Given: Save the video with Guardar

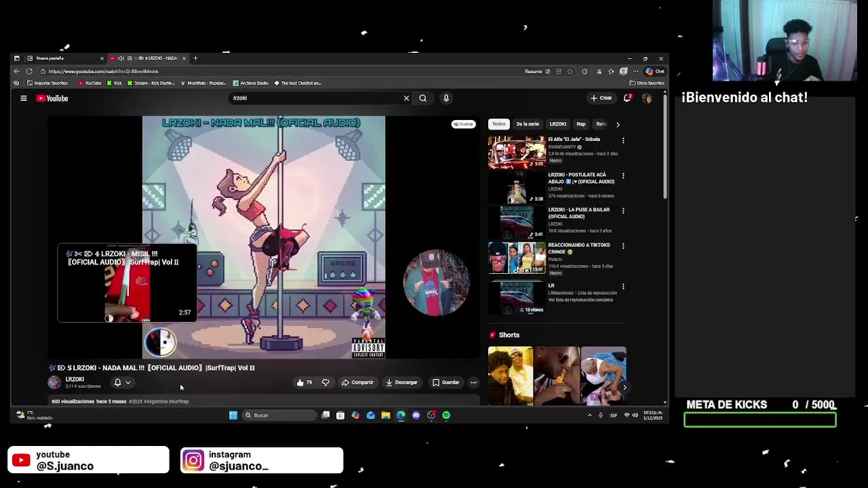Looking at the screenshot, I should (446, 382).
